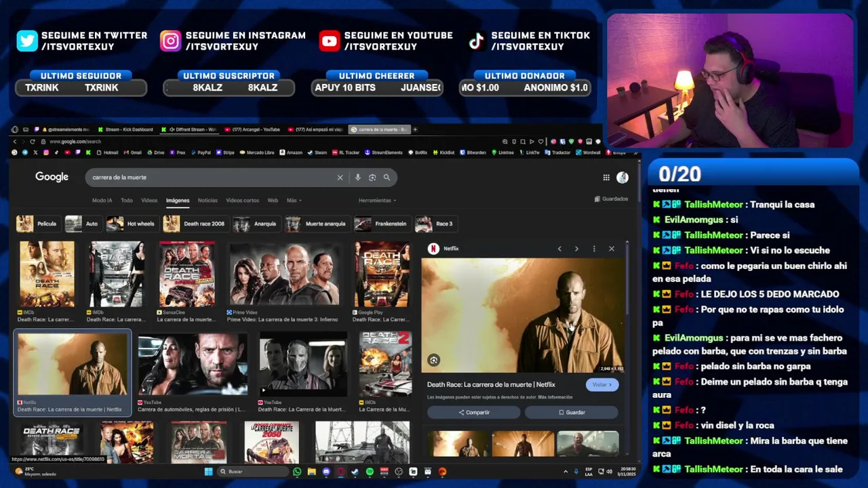Open the Más información copyright link

coord(555,397)
